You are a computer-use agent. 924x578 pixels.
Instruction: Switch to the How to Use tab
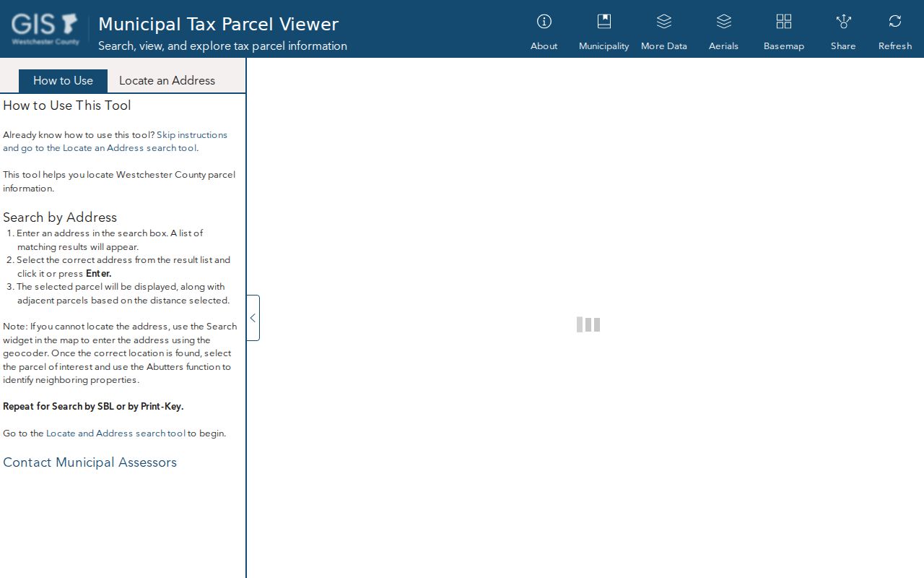tap(63, 81)
